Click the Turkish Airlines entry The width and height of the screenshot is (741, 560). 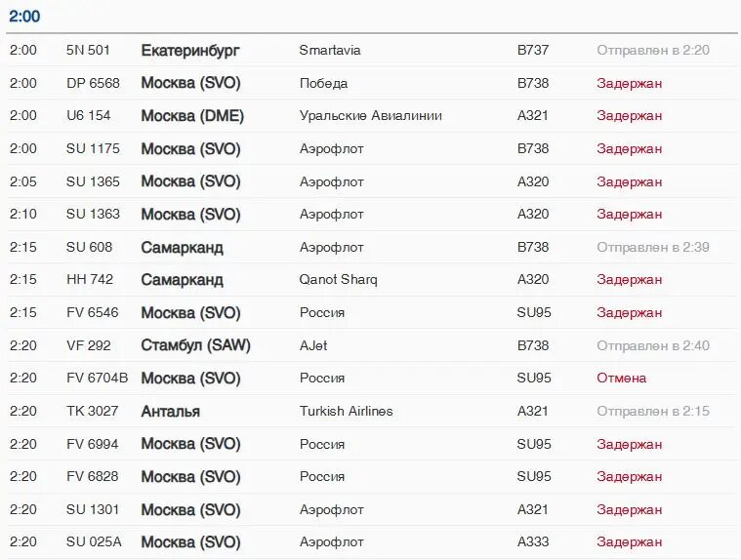pyautogui.click(x=346, y=412)
